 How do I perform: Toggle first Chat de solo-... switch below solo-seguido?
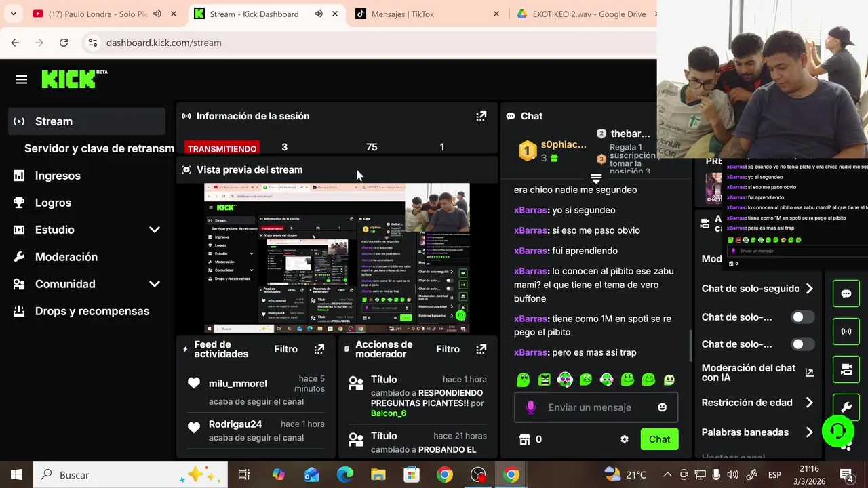coord(803,317)
